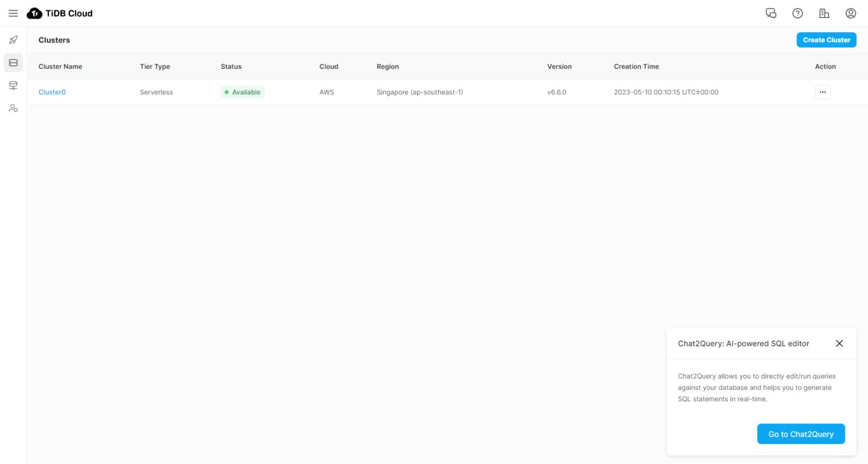The height and width of the screenshot is (464, 868).
Task: Click the TiDB Cloud logo
Action: point(59,13)
